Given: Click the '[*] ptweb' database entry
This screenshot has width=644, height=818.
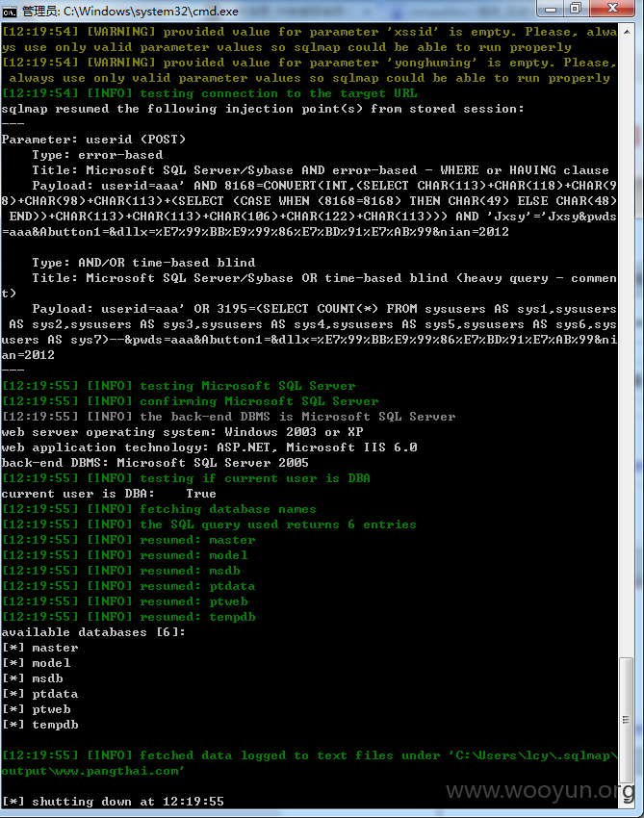Looking at the screenshot, I should tap(36, 709).
